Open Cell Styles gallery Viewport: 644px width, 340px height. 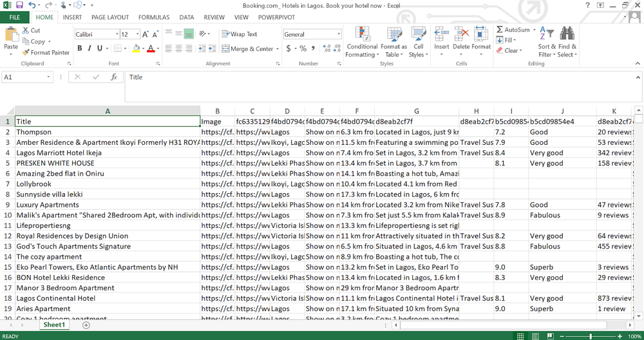[x=418, y=42]
